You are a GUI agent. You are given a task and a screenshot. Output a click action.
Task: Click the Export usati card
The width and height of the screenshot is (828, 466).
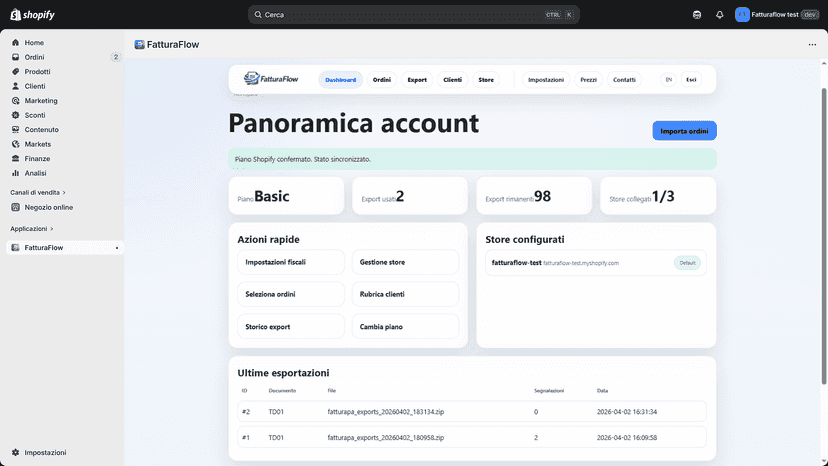[410, 195]
